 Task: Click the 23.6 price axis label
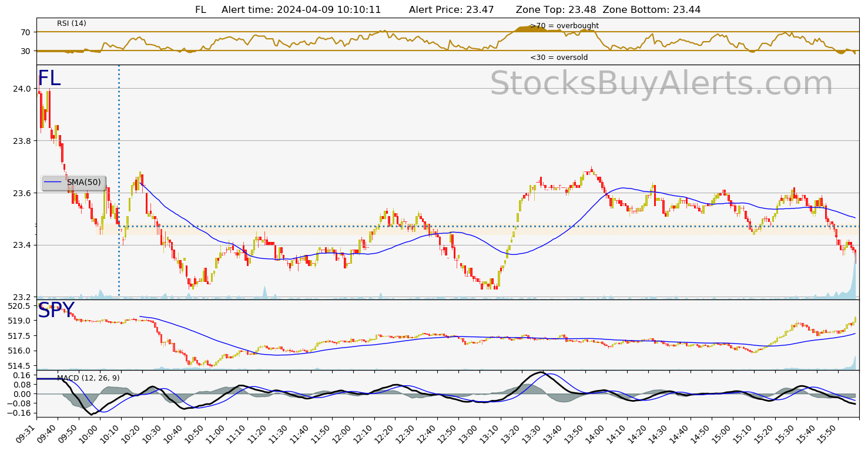[23, 193]
